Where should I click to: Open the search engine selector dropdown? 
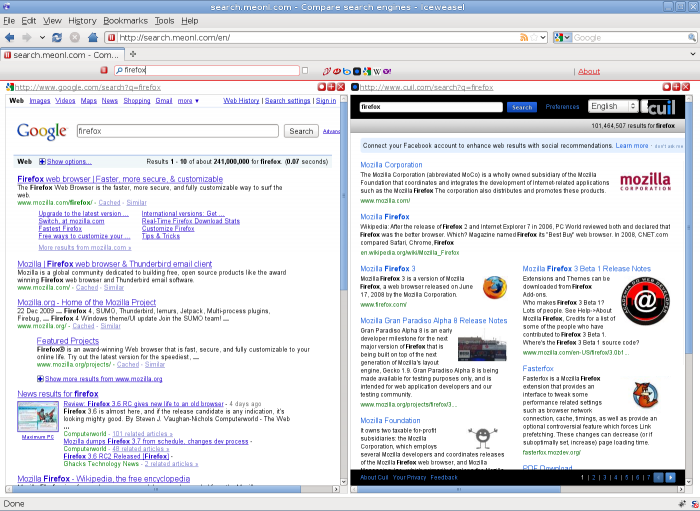click(562, 37)
